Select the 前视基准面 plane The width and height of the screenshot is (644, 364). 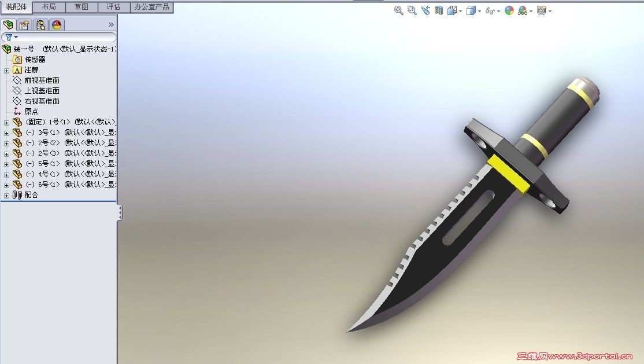click(42, 80)
